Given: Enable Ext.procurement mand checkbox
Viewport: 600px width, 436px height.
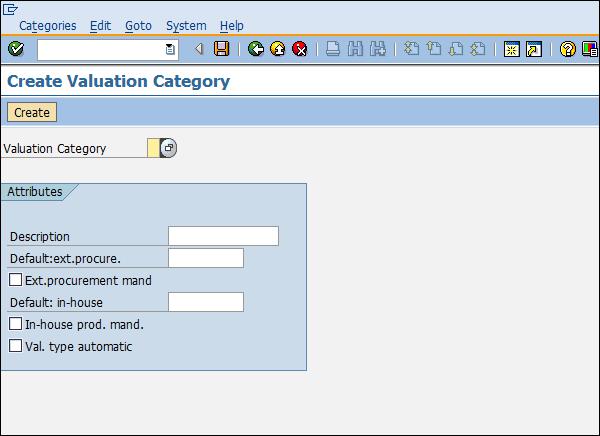Looking at the screenshot, I should [x=15, y=280].
